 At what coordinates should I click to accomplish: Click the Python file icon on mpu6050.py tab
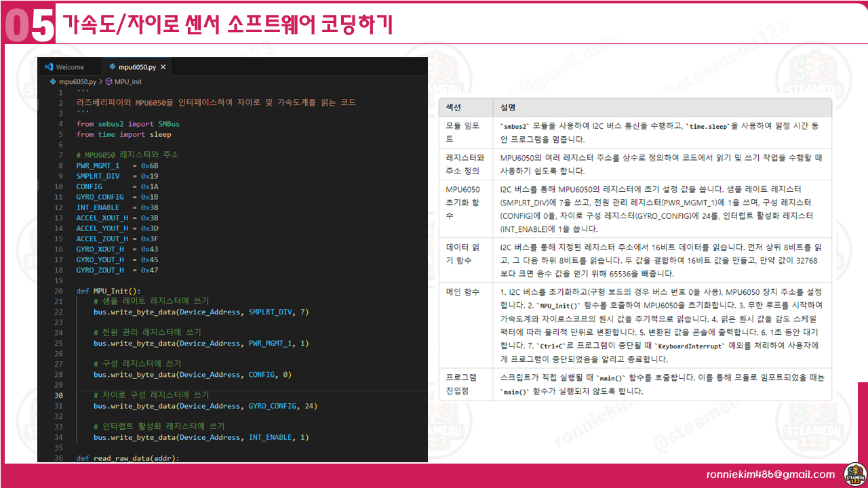(113, 67)
